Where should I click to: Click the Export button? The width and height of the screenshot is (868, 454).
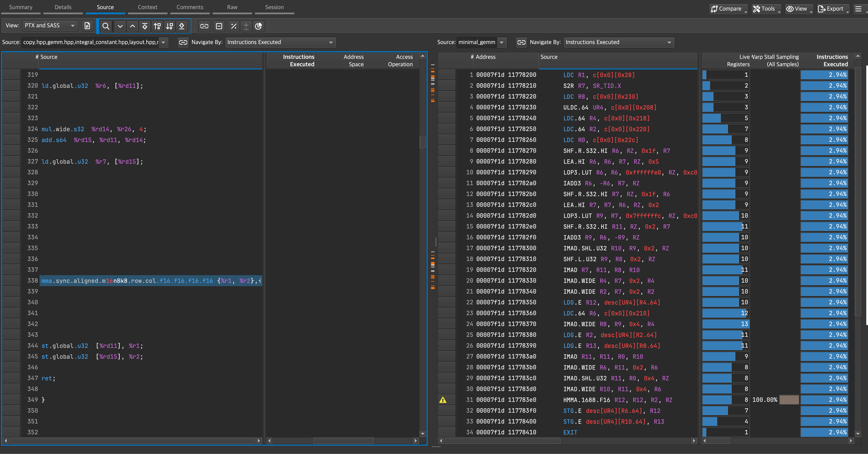831,9
